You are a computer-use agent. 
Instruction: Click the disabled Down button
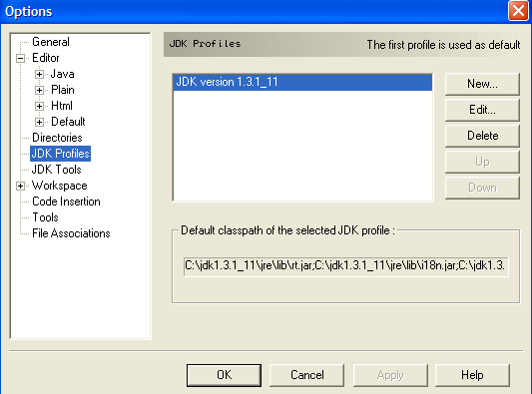(482, 188)
